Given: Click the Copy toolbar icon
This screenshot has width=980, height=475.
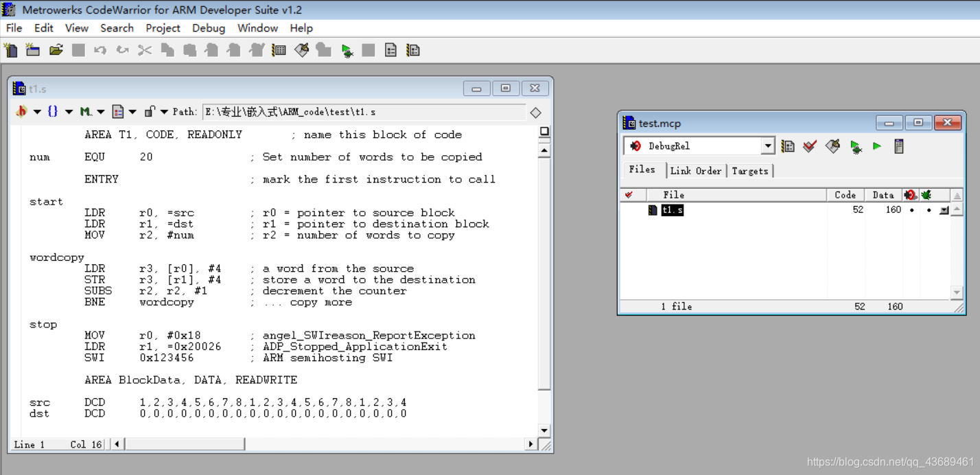Looking at the screenshot, I should point(167,50).
